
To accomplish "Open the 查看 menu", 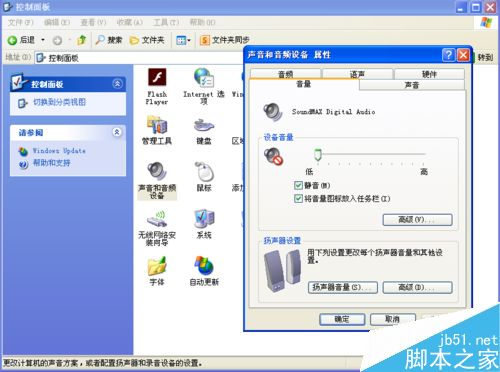I will pyautogui.click(x=93, y=22).
